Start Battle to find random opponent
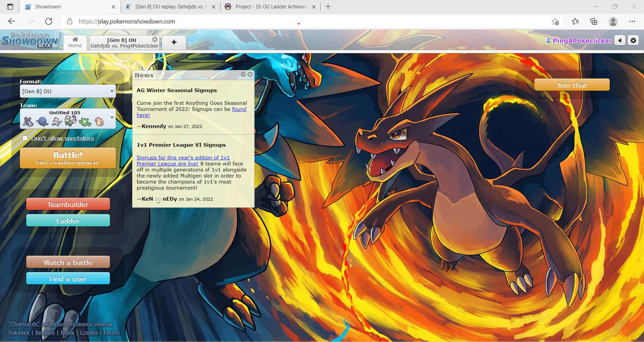644x342 pixels. [x=68, y=158]
